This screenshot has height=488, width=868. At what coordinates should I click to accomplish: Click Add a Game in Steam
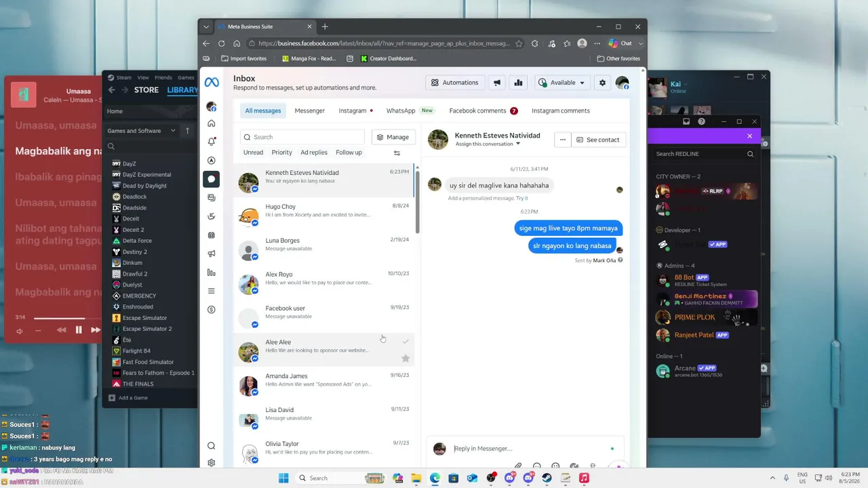tap(128, 398)
